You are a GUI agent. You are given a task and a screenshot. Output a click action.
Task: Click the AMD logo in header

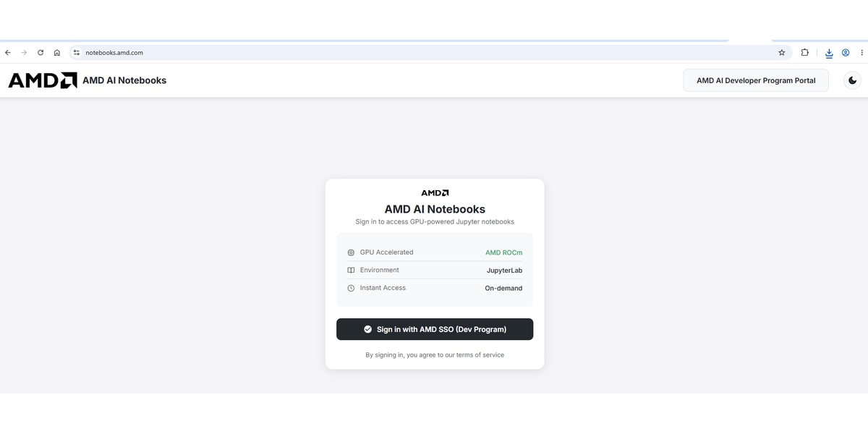43,80
